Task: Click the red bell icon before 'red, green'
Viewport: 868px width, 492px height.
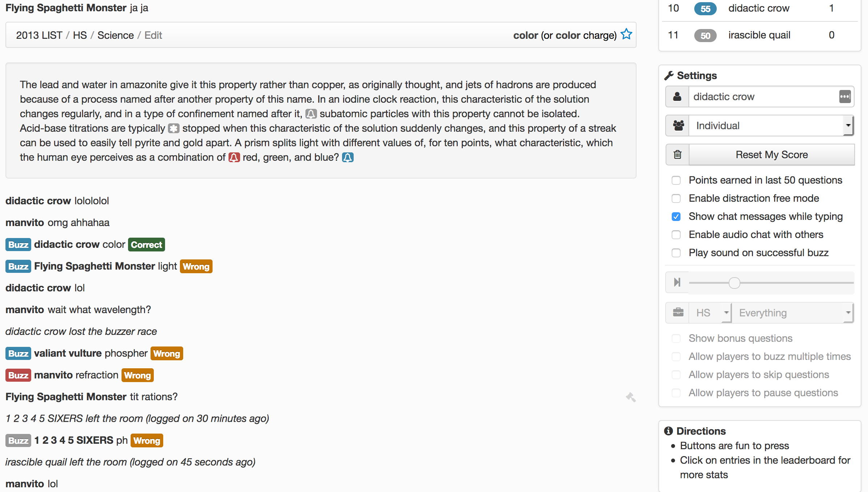Action: [234, 157]
